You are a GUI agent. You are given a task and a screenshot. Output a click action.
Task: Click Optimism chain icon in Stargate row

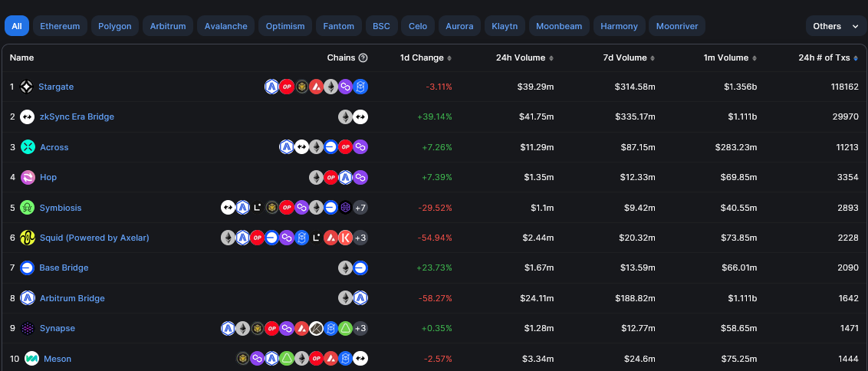pos(286,87)
